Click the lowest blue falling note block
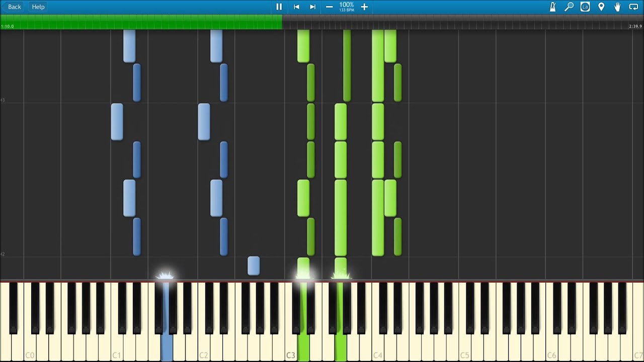Viewport: 644px width, 362px height. point(254,265)
